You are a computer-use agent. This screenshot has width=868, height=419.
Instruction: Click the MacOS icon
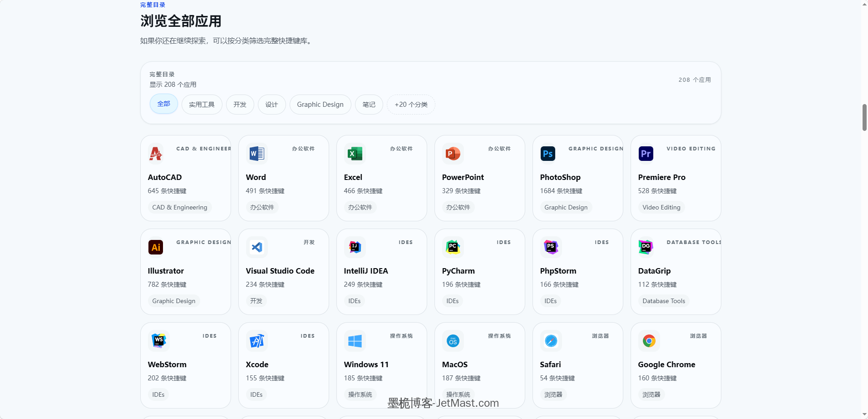[453, 341]
